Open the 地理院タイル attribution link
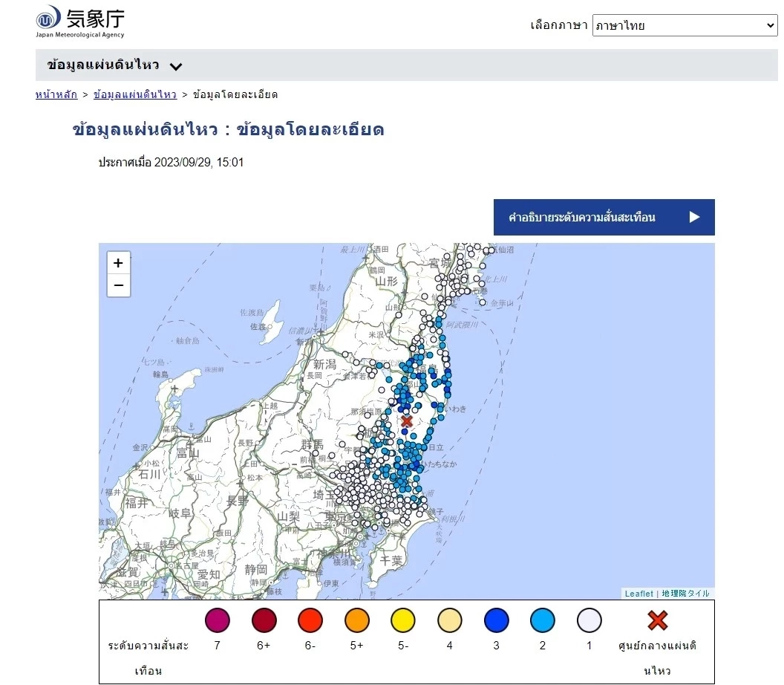784x685 pixels. pos(685,594)
